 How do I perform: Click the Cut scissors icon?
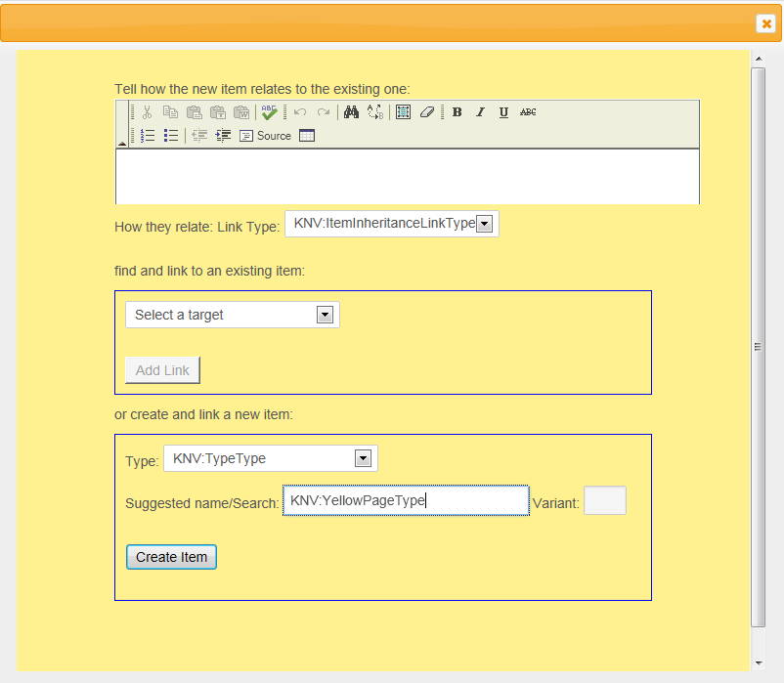tap(147, 112)
